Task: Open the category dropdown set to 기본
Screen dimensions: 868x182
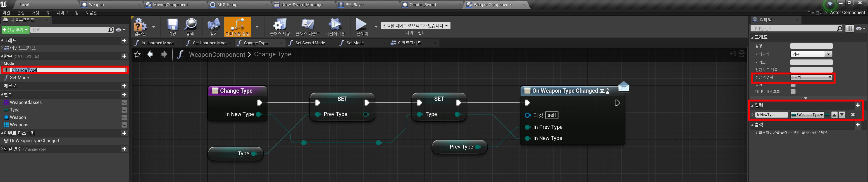Action: [811, 54]
